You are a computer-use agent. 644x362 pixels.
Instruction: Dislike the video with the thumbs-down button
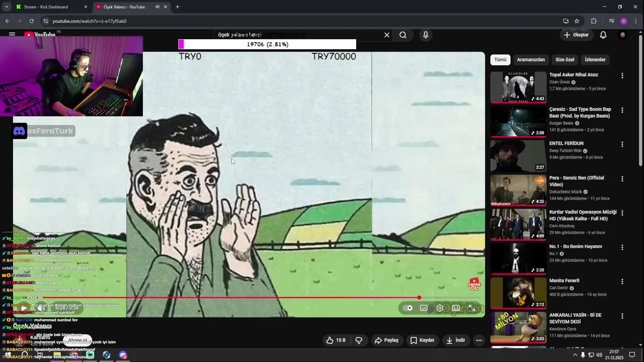coord(359,340)
